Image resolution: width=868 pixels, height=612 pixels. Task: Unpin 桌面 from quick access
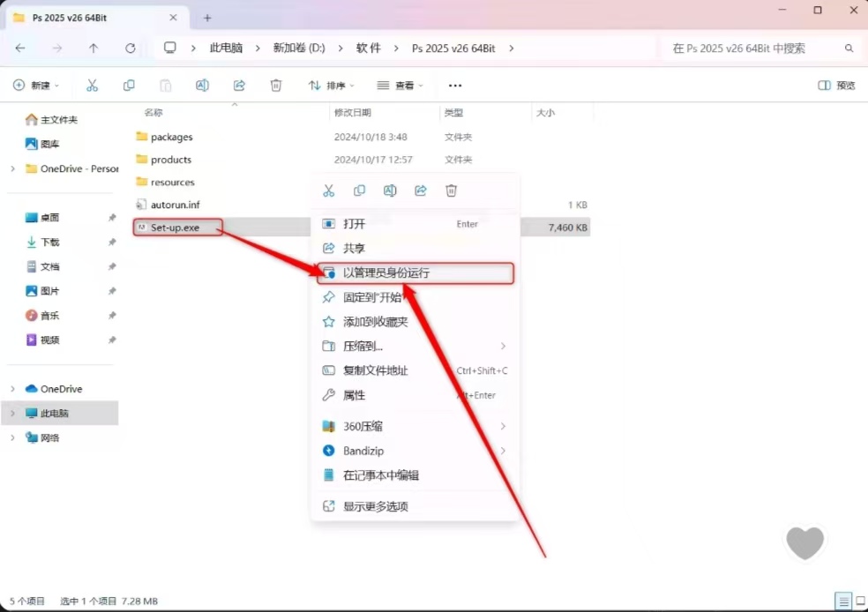[112, 218]
